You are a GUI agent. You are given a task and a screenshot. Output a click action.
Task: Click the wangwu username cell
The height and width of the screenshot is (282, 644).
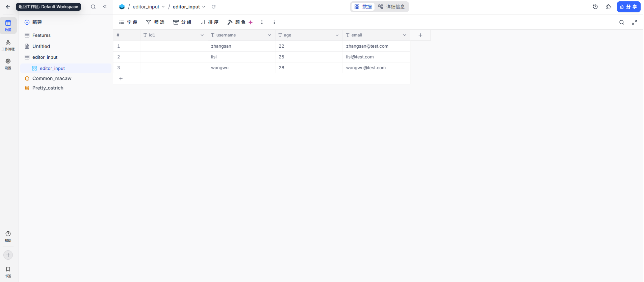[241, 68]
